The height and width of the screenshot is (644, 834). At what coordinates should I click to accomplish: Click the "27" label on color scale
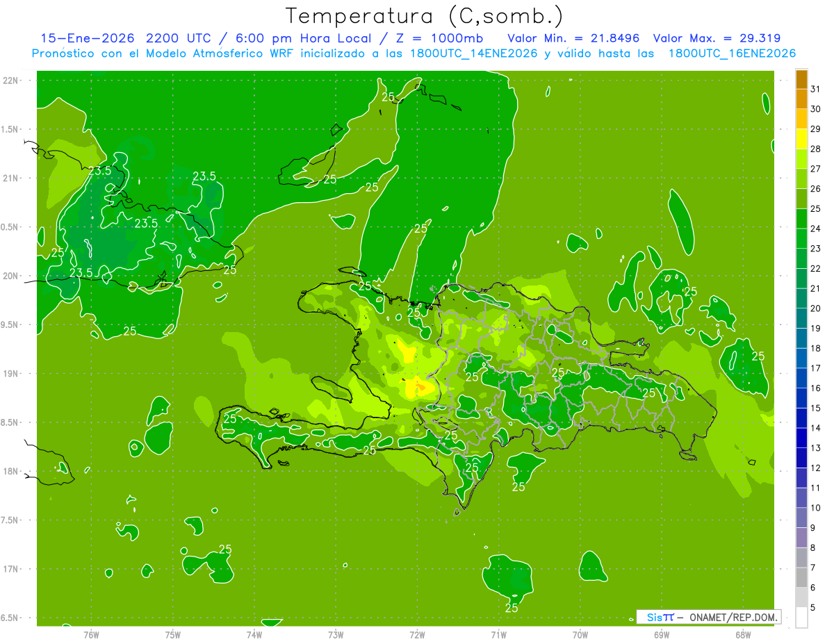point(815,169)
